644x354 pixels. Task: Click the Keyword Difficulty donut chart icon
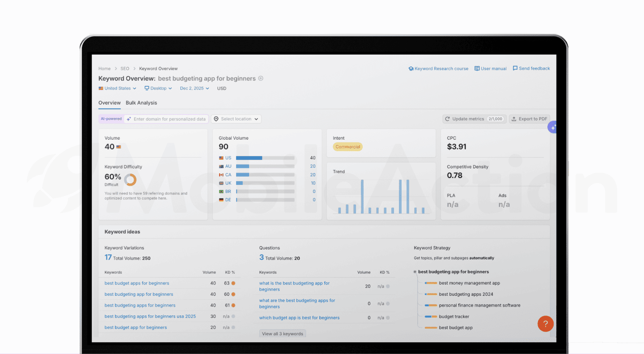131,180
